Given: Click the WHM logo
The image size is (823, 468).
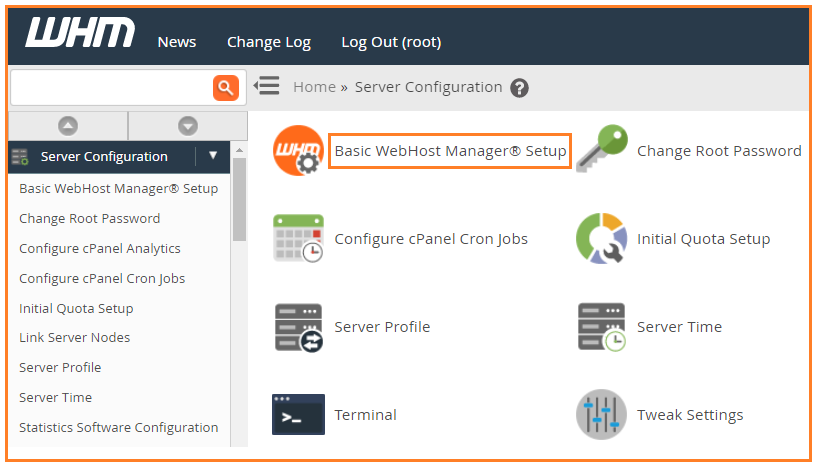Looking at the screenshot, I should point(80,33).
